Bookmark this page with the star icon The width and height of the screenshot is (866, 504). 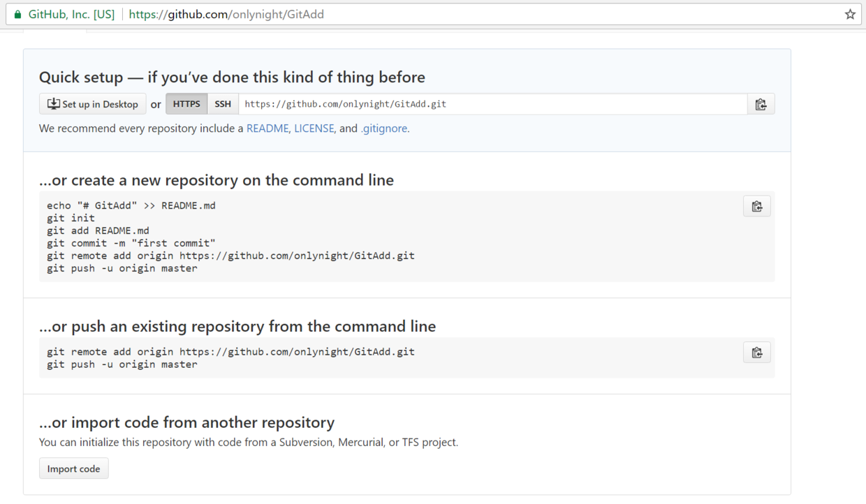850,14
